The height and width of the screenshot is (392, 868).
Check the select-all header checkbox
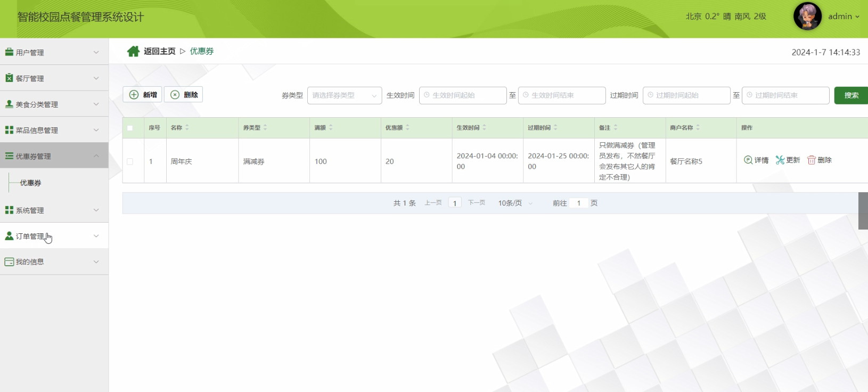pos(130,128)
